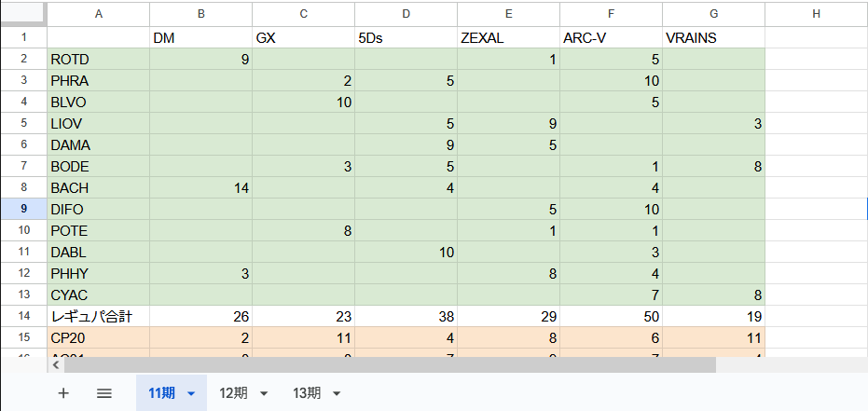Image resolution: width=868 pixels, height=411 pixels.
Task: Select the ARC-V header cell
Action: (611, 38)
